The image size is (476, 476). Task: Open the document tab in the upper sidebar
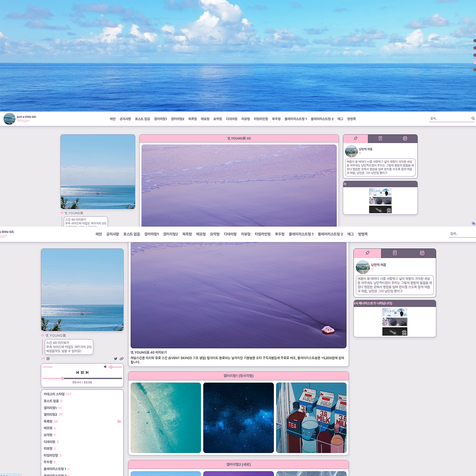click(x=380, y=138)
